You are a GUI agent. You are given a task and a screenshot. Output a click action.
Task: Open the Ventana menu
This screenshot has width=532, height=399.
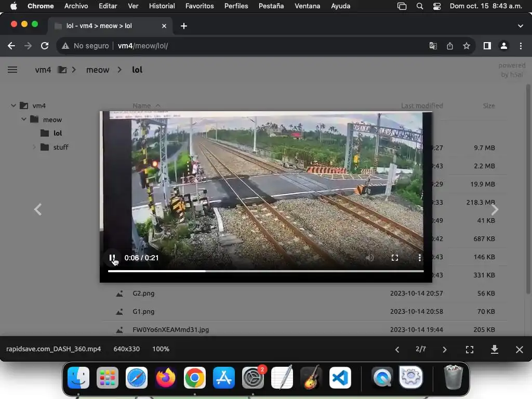(x=308, y=6)
